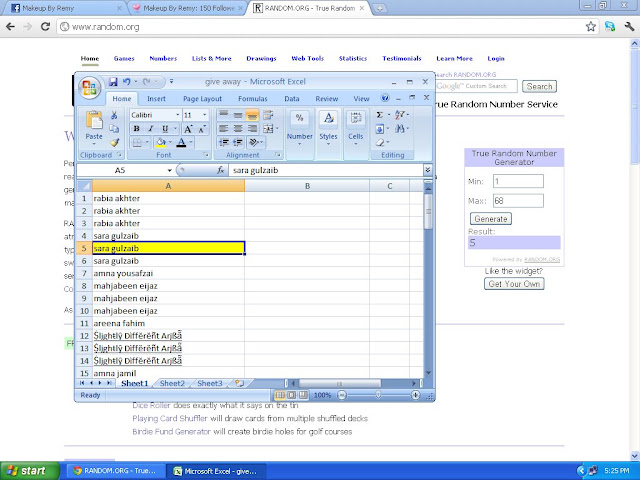Decrease font size with Shrink Font icon
The image size is (640, 480).
(202, 129)
